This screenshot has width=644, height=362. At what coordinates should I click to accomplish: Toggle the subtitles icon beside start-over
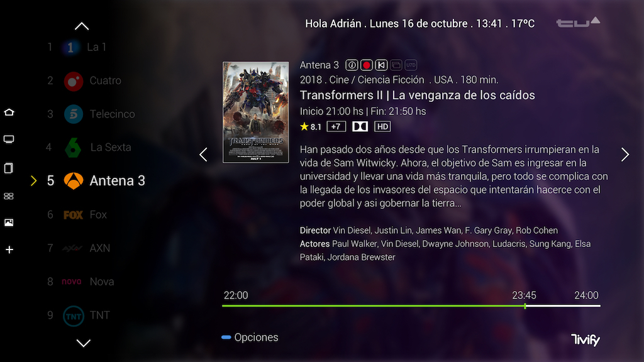(396, 65)
